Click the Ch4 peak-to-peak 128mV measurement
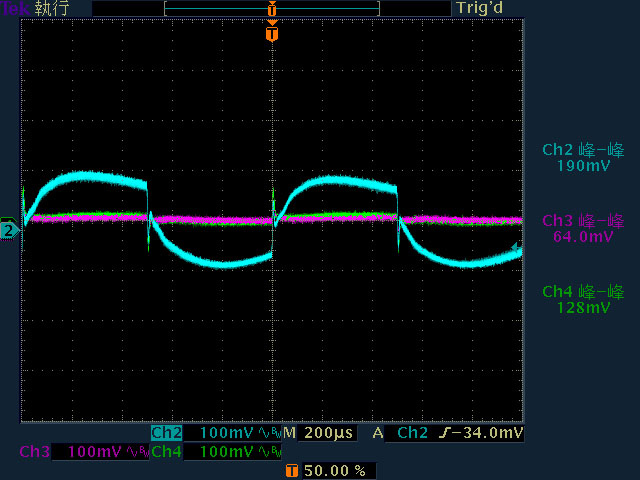The height and width of the screenshot is (480, 640). pyautogui.click(x=583, y=299)
